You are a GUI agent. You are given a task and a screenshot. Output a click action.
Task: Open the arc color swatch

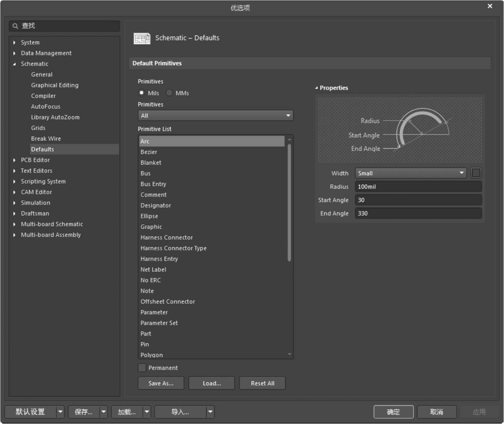pyautogui.click(x=476, y=173)
